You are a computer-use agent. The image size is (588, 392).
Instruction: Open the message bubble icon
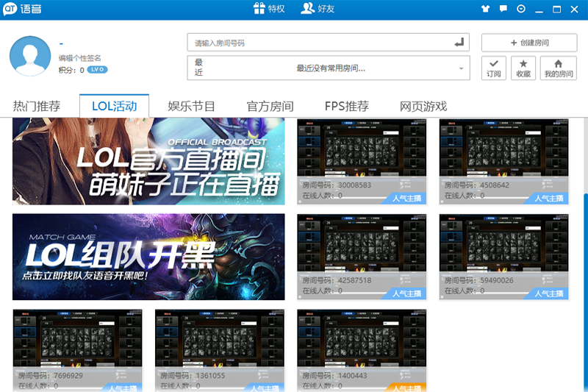pos(503,9)
